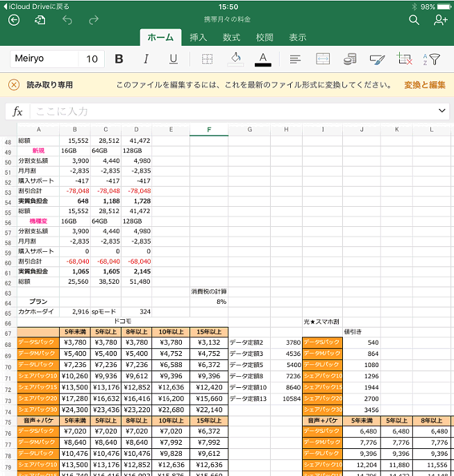Open cell borders tool
The height and width of the screenshot is (476, 454).
206,59
